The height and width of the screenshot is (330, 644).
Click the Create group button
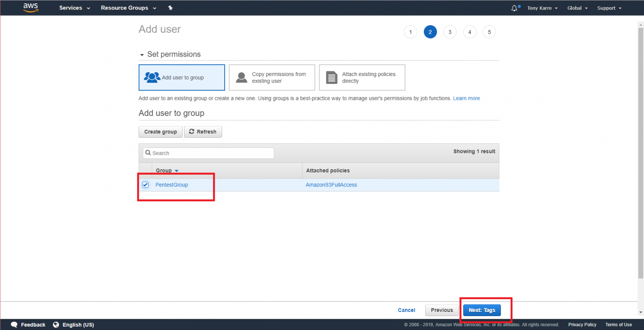tap(160, 132)
